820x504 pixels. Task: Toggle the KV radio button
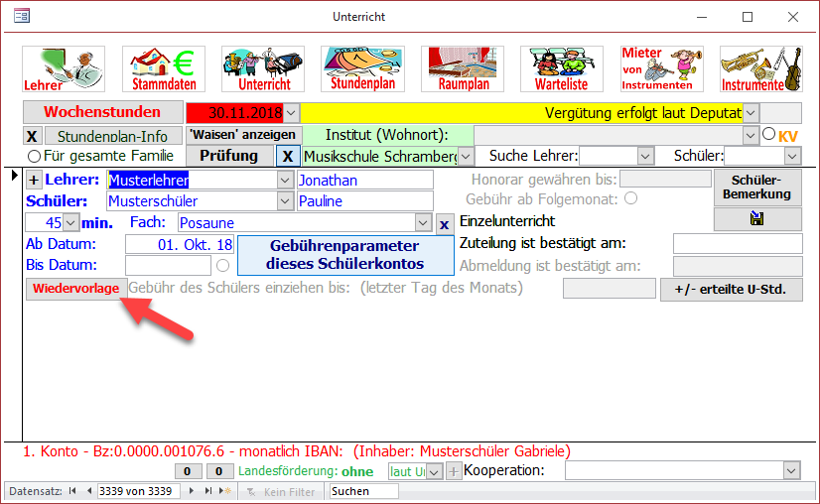pos(767,134)
